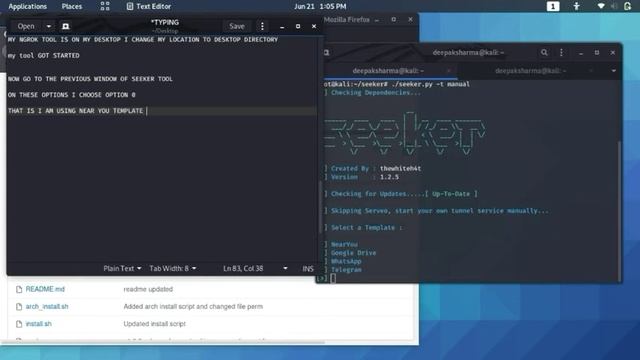Click the network Wi-Fi status icon

click(x=601, y=6)
